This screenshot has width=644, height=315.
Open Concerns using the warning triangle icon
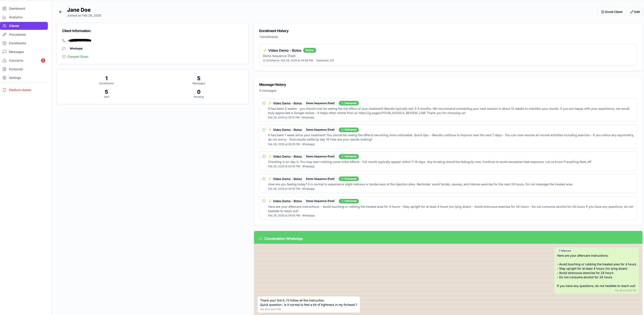pyautogui.click(x=4, y=60)
